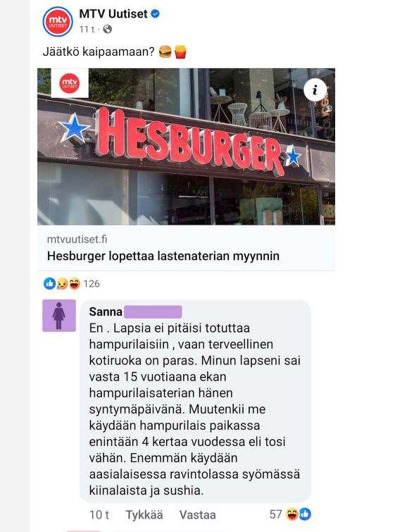Viewport: 407px width, 532px height.
Task: Click the sad reaction emoji under post
Action: click(62, 283)
